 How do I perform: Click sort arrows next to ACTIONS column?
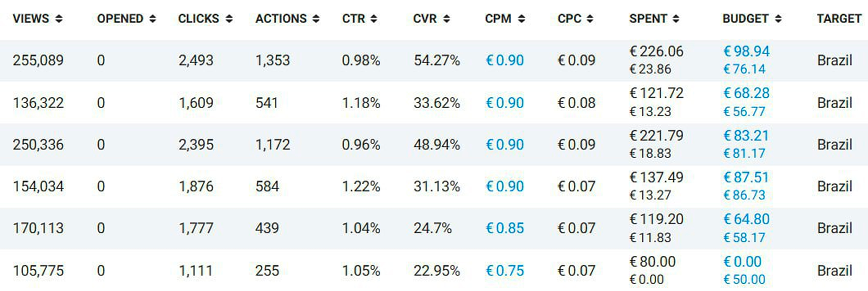(316, 19)
